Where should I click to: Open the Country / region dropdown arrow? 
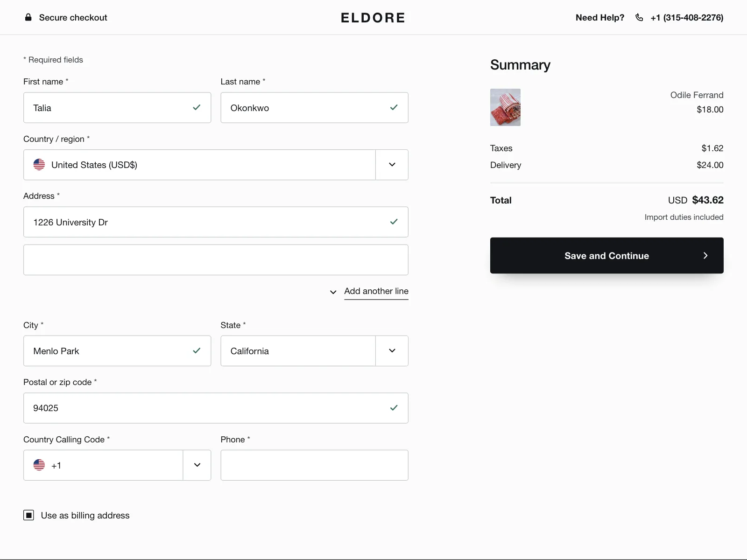point(392,165)
